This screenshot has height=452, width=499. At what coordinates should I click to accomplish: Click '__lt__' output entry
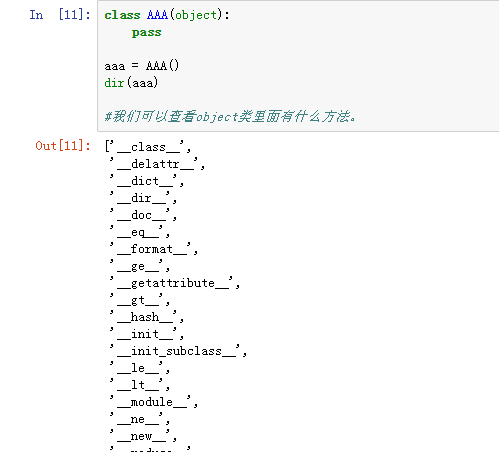pyautogui.click(x=139, y=385)
